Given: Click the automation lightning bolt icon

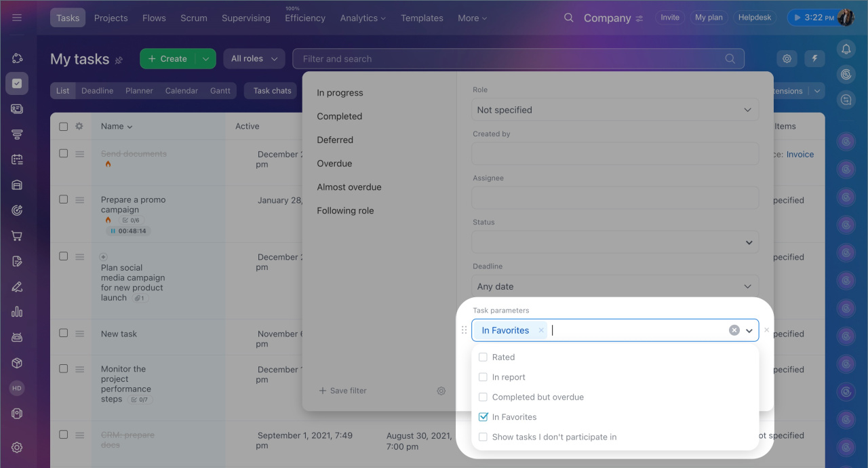Looking at the screenshot, I should (x=814, y=59).
